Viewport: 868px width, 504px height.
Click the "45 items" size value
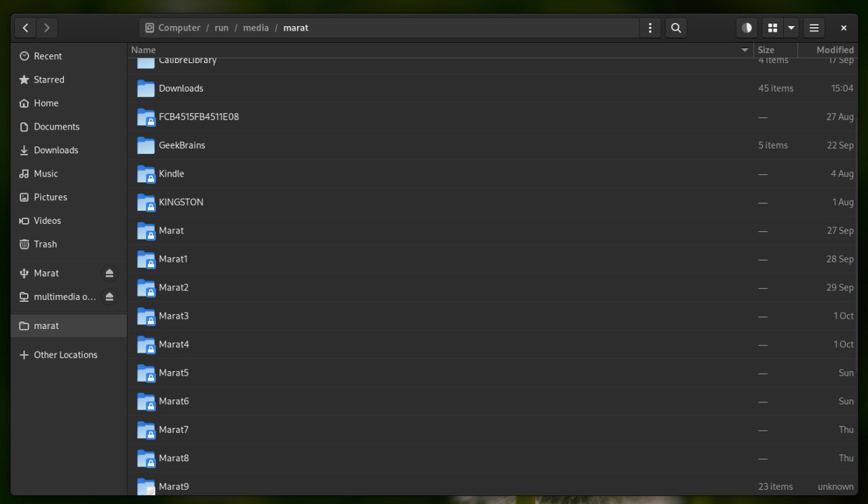(x=776, y=88)
